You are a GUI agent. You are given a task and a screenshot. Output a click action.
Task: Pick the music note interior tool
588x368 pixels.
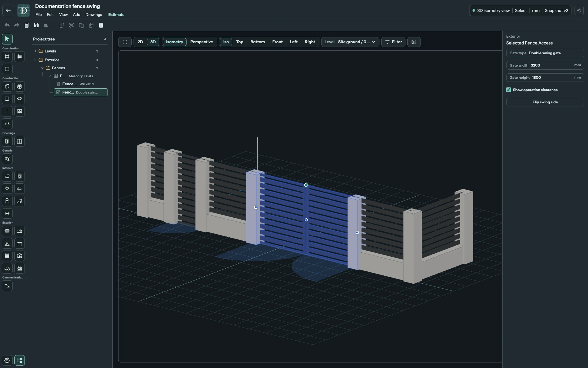[x=20, y=201]
